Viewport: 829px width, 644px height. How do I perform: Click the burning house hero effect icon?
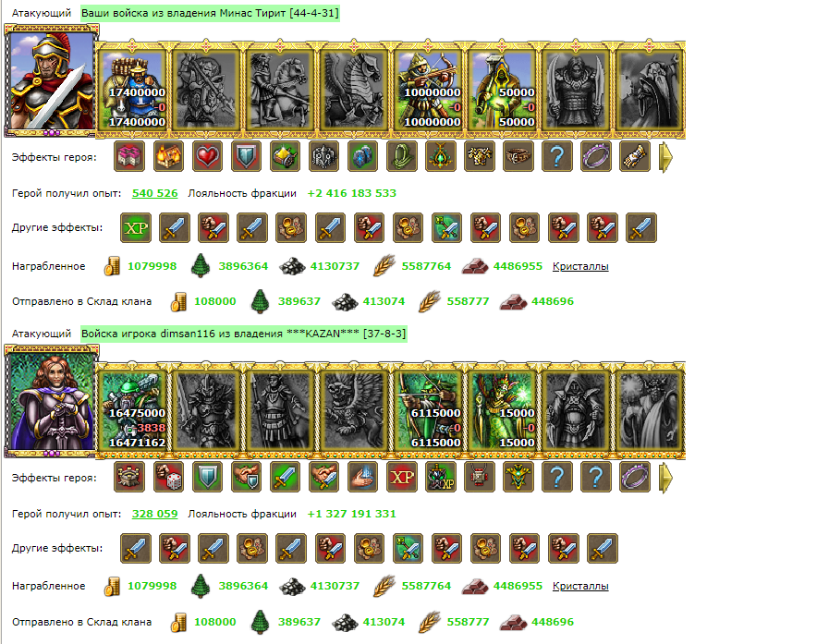pyautogui.click(x=168, y=156)
